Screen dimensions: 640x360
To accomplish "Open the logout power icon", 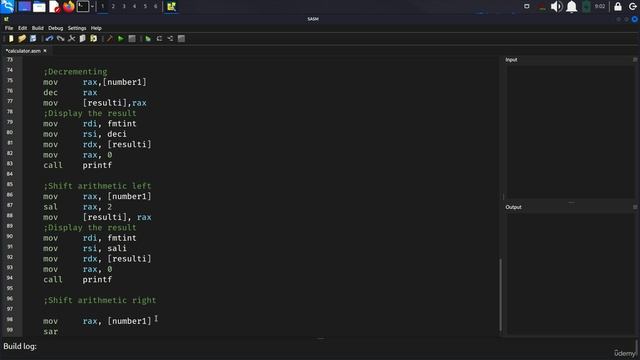I will pos(633,7).
